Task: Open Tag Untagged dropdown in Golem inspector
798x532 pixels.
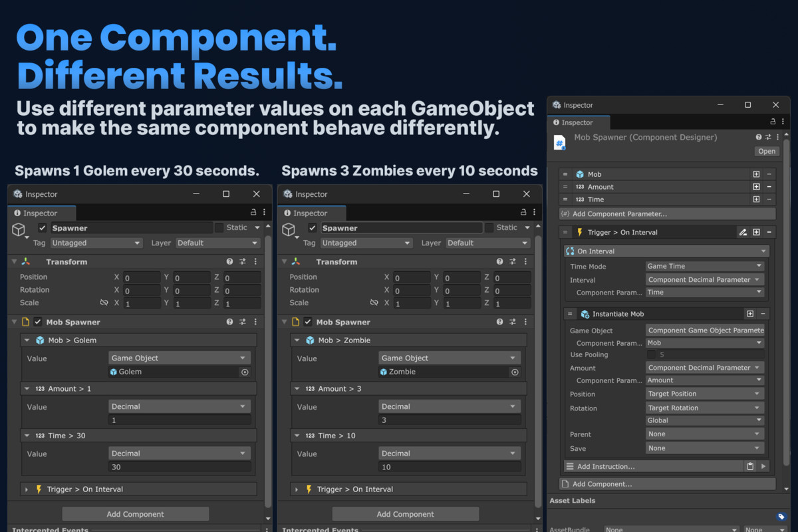Action: pyautogui.click(x=96, y=243)
